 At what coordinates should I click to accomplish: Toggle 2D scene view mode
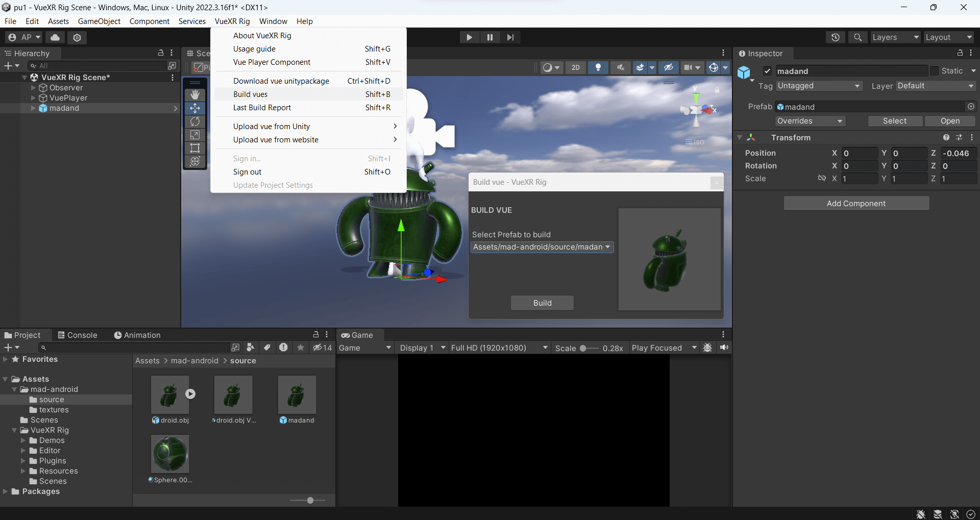point(576,67)
